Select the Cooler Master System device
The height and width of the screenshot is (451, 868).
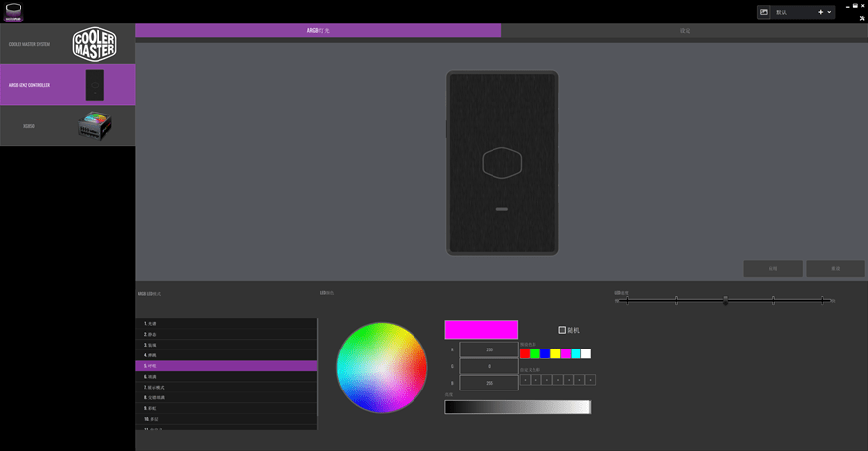(67, 44)
